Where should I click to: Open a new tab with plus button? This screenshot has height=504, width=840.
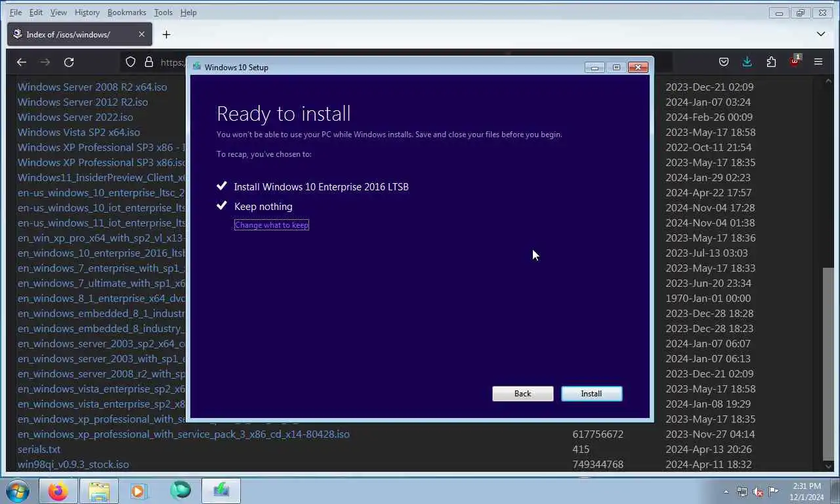(x=166, y=34)
